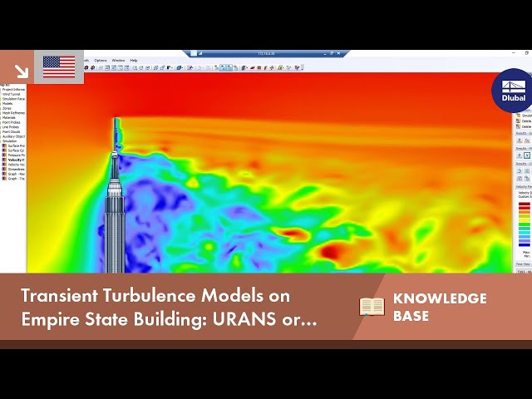Click the magnifier zoom icon in toolbar

click(135, 68)
